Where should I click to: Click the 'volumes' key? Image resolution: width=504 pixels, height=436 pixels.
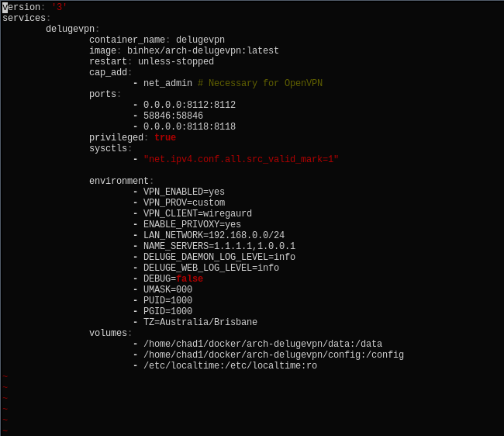108,333
